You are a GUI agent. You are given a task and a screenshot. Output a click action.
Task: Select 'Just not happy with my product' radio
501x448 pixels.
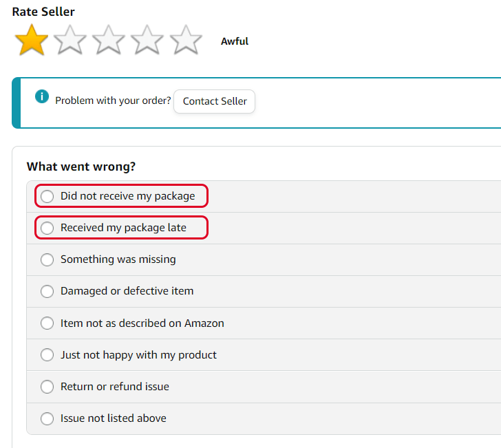tap(47, 355)
